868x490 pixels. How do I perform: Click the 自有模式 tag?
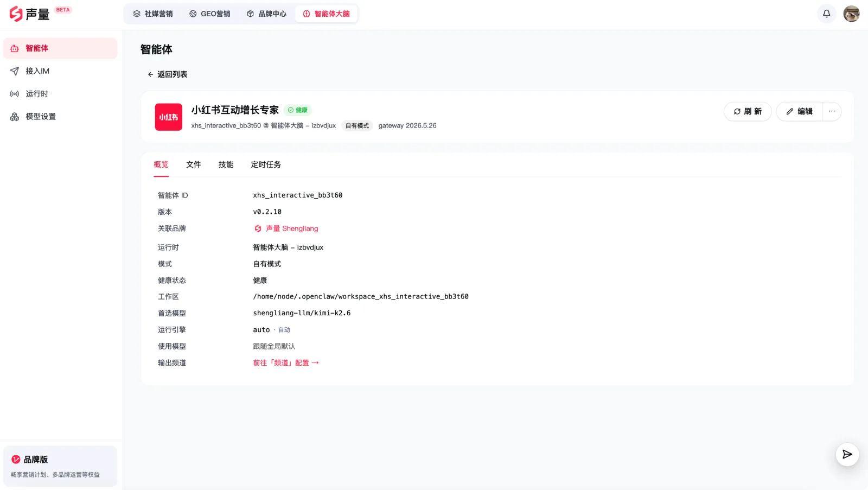(x=357, y=126)
